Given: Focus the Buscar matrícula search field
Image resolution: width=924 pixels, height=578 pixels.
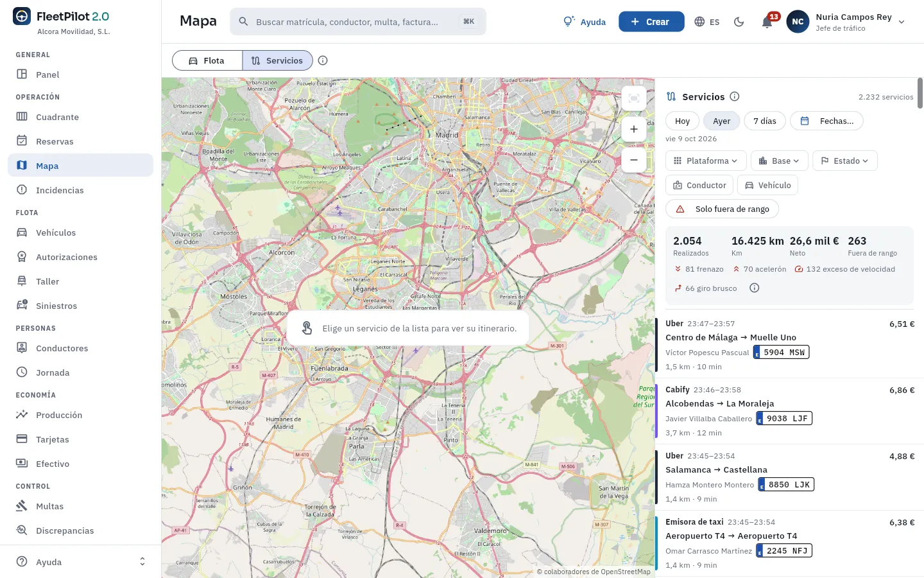Looking at the screenshot, I should [x=358, y=22].
